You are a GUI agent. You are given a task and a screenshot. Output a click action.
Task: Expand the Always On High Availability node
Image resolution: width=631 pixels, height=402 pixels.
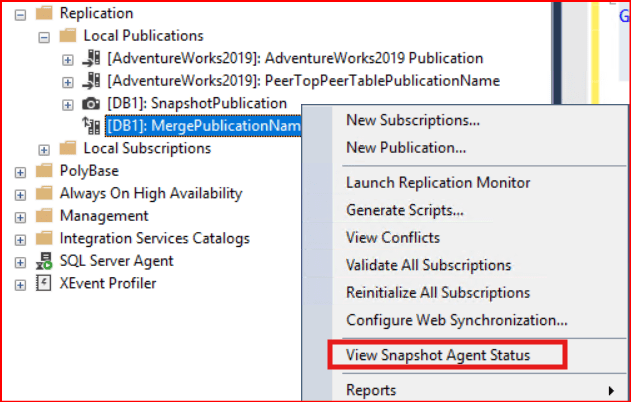20,194
